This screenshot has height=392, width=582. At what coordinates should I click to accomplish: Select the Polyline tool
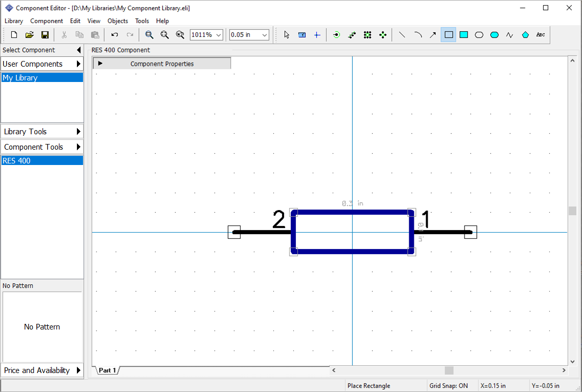(x=510, y=35)
